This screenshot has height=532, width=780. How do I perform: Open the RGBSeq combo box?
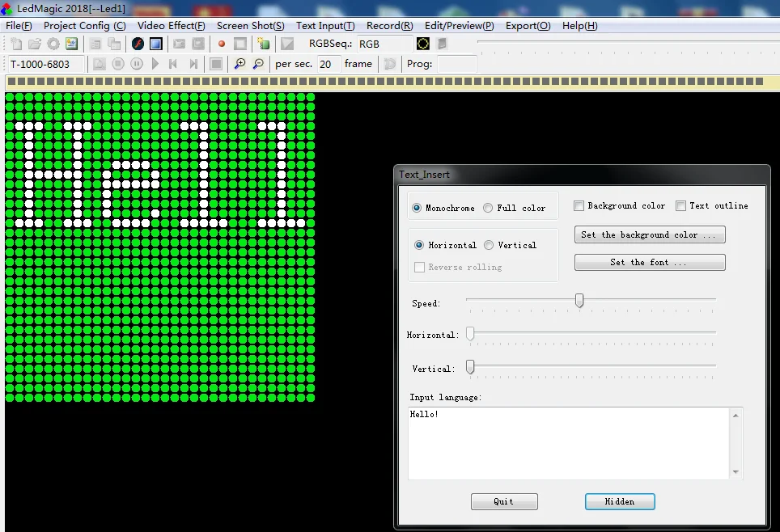pyautogui.click(x=384, y=44)
